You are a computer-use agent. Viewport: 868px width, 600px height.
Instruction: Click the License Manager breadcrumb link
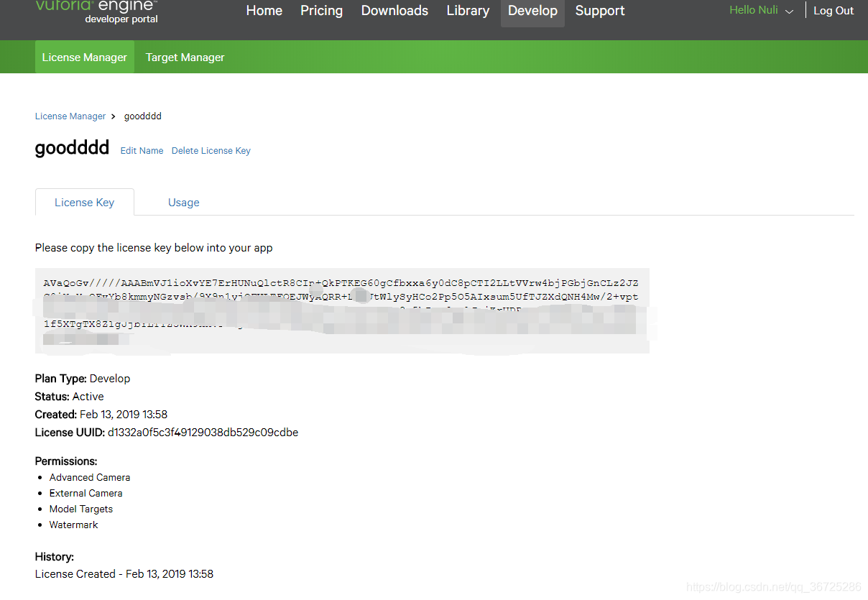coord(70,116)
